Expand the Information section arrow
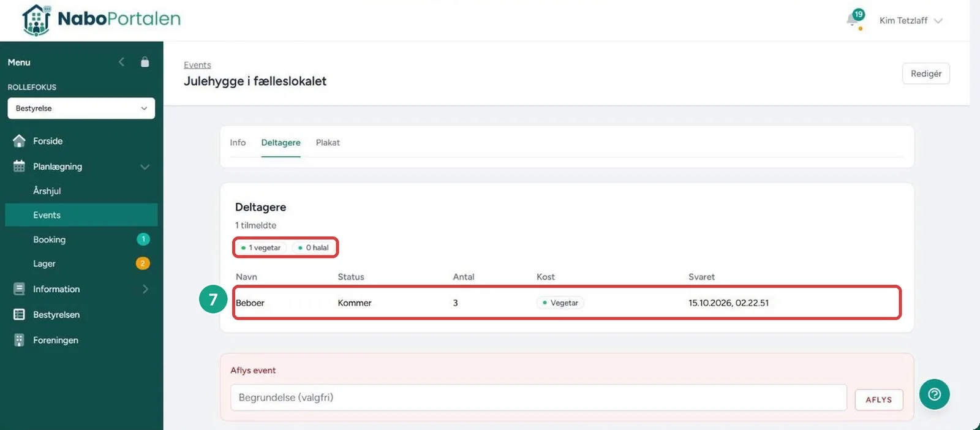 pyautogui.click(x=145, y=289)
